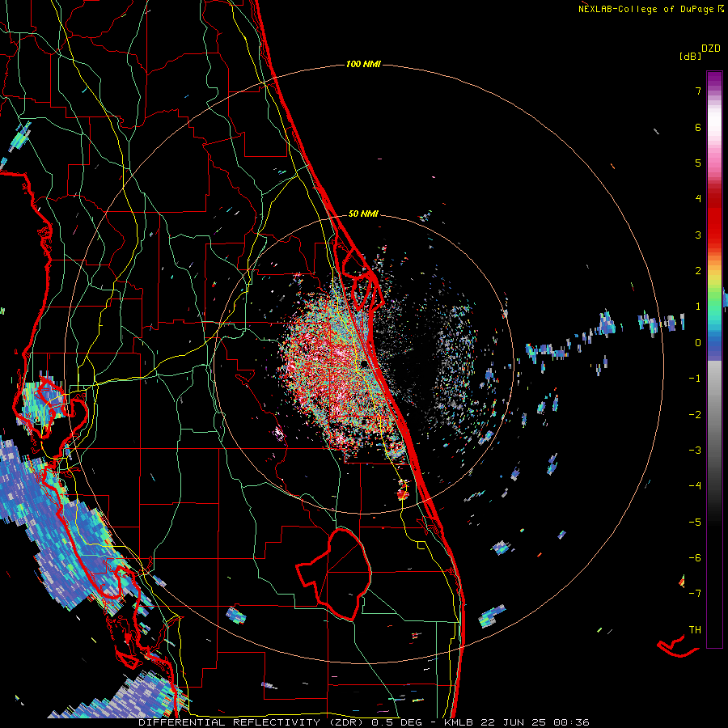Click the -2 value on color scale
This screenshot has width=728, height=728.
tap(695, 415)
